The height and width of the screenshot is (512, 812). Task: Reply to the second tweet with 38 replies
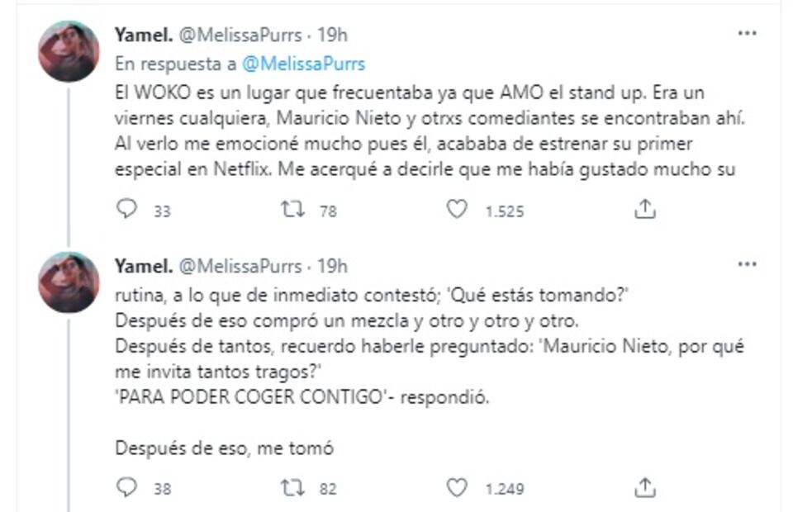(x=126, y=488)
